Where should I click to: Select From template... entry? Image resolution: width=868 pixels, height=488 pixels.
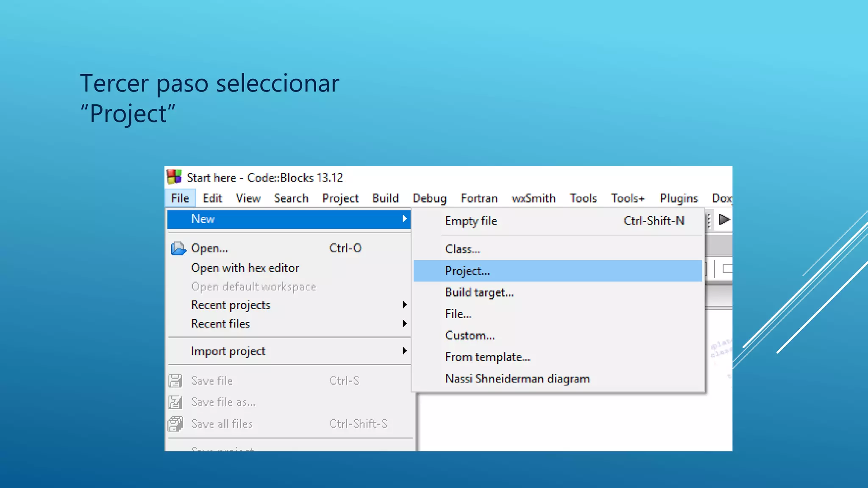click(558, 357)
